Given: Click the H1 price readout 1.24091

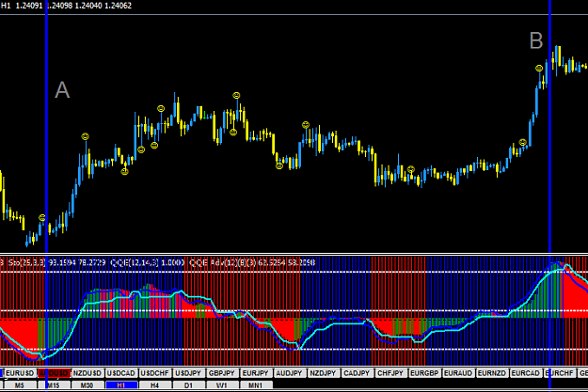Looking at the screenshot, I should (29, 6).
